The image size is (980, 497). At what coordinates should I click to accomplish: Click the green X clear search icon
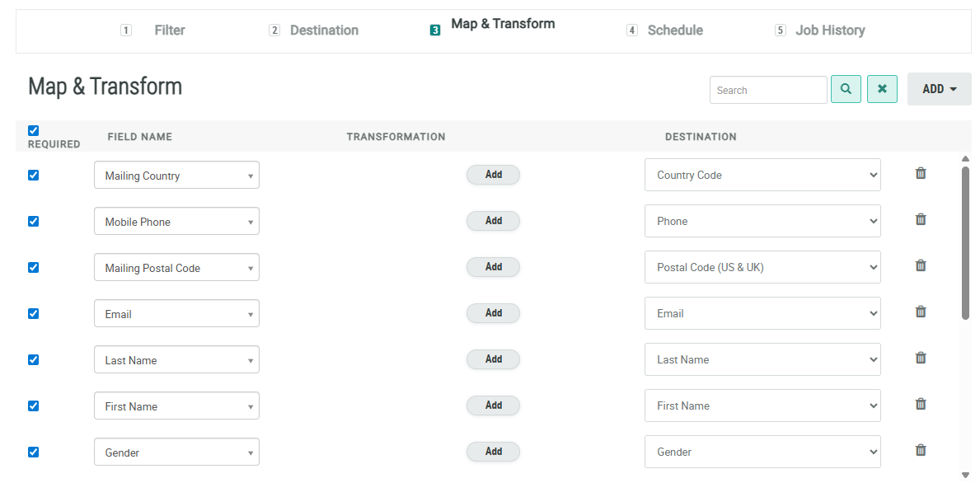tap(882, 89)
